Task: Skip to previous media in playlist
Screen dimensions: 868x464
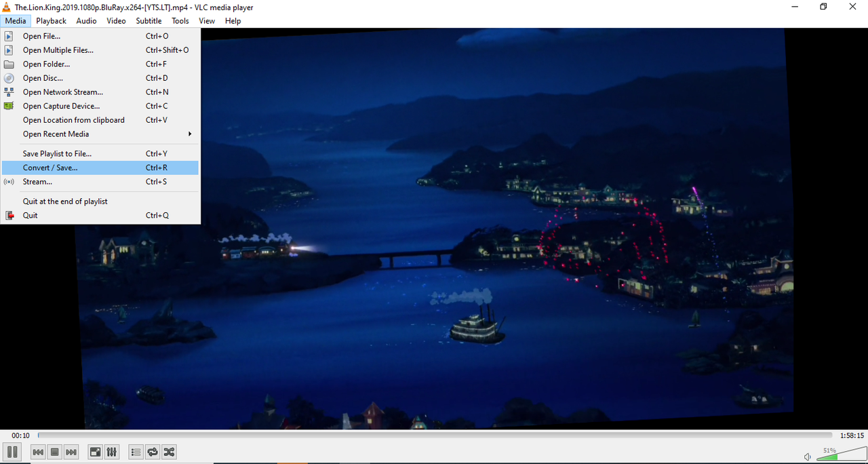Action: (39, 452)
